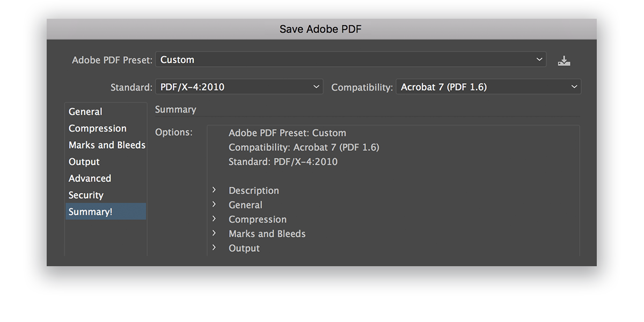
Task: Open the Compatibility Acrobat 7 dropdown
Action: point(488,87)
